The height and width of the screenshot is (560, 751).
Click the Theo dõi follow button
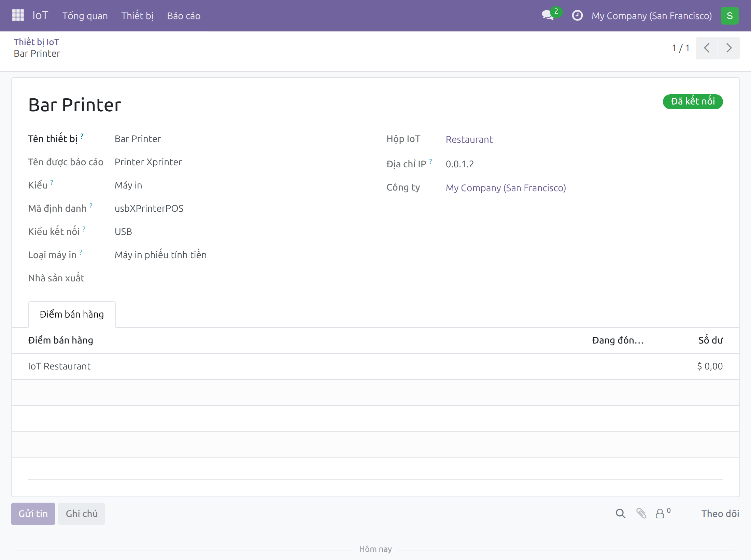pyautogui.click(x=720, y=514)
